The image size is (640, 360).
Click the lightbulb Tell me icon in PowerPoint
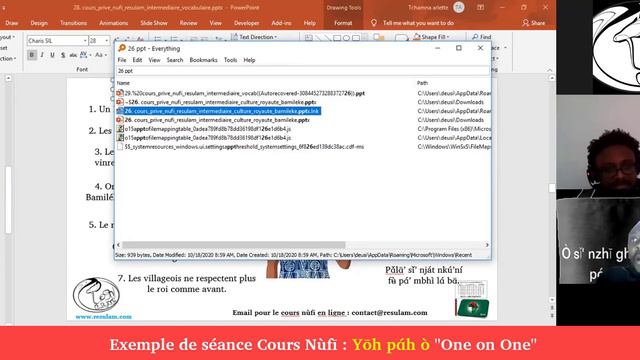tap(373, 23)
